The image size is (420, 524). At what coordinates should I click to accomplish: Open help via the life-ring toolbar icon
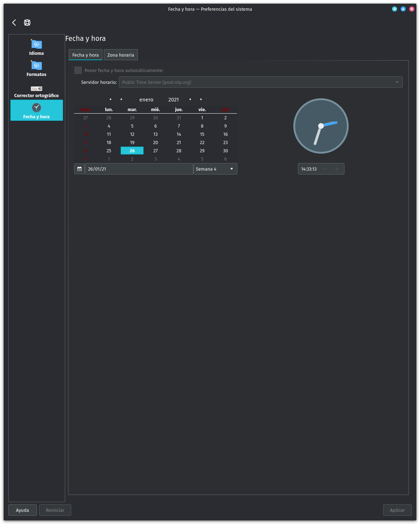pos(27,22)
